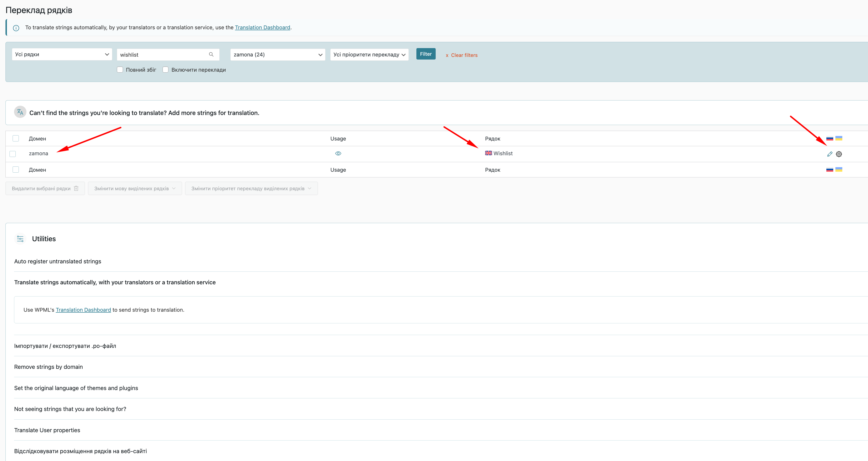Click Russian flag icon in table header
868x461 pixels.
(x=830, y=139)
